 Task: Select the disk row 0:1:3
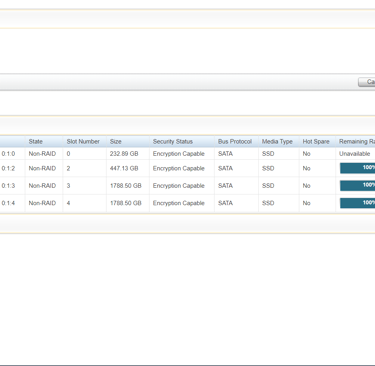click(187, 186)
